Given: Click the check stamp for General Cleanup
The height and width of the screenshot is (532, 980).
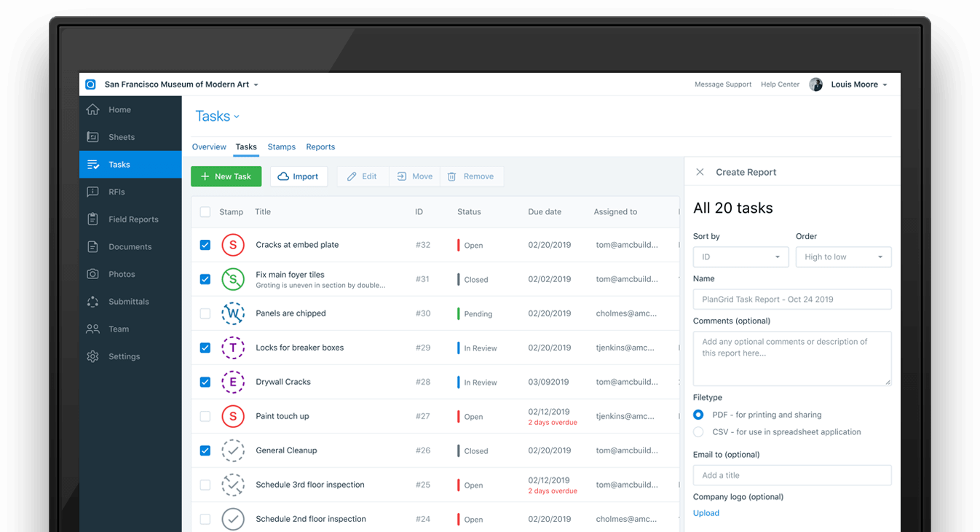Looking at the screenshot, I should tap(232, 450).
